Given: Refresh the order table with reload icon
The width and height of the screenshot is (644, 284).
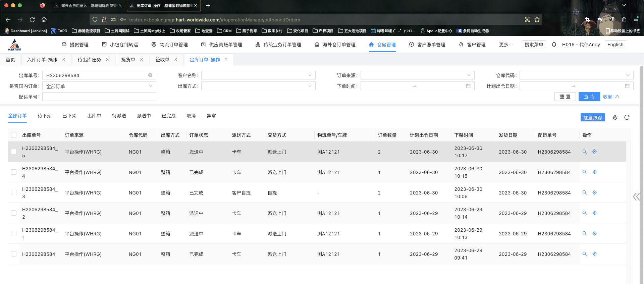Looking at the screenshot, I should click(627, 117).
